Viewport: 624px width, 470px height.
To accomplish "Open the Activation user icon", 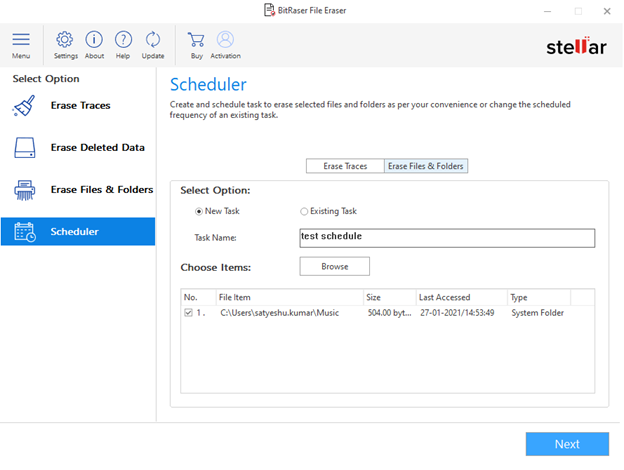I will pos(225,39).
